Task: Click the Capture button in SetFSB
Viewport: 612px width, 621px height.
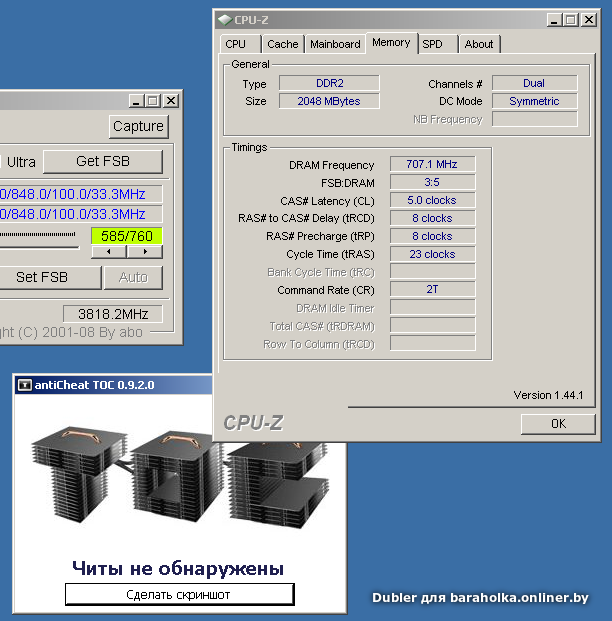Action: point(139,126)
